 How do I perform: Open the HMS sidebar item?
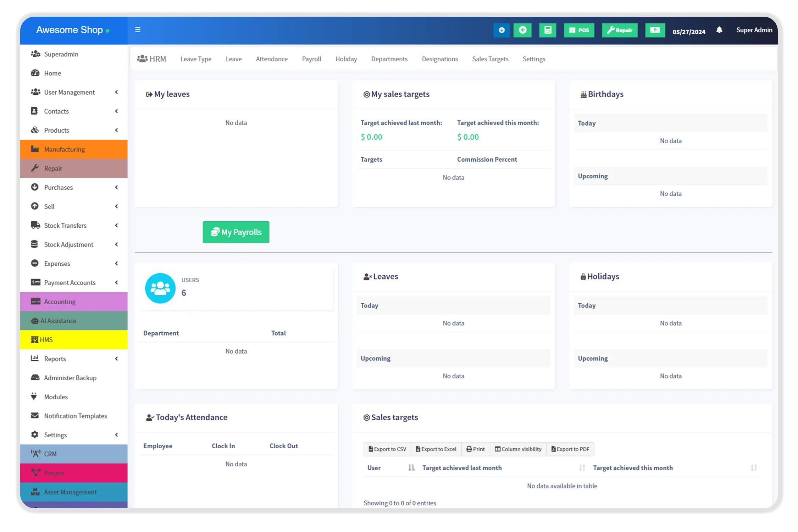coord(74,340)
